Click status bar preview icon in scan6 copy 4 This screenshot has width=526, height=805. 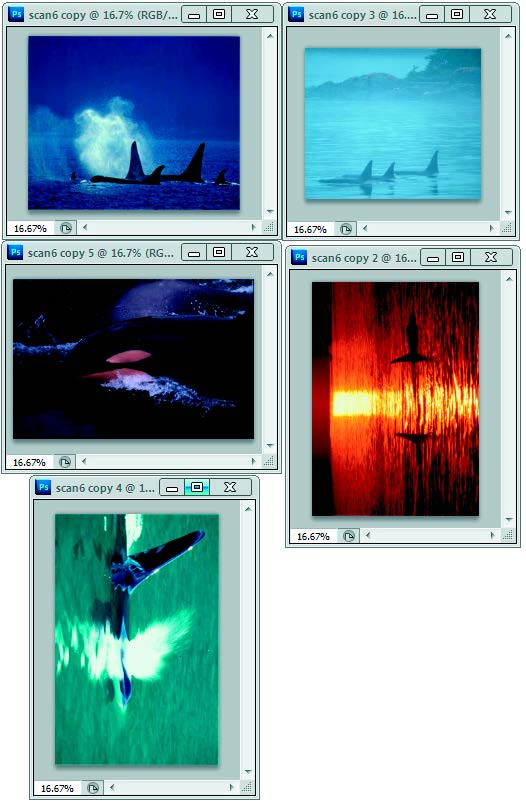click(93, 788)
